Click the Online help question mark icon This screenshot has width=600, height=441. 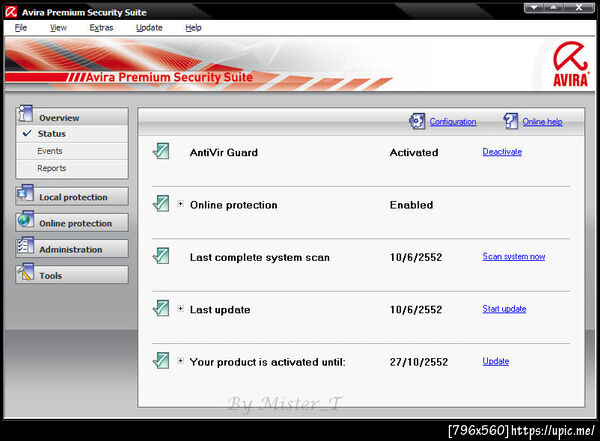click(x=510, y=121)
